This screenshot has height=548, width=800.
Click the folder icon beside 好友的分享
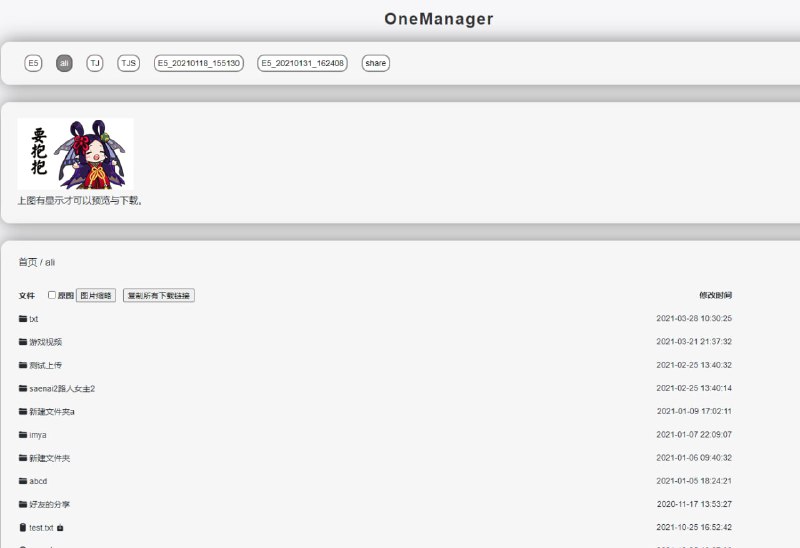23,505
